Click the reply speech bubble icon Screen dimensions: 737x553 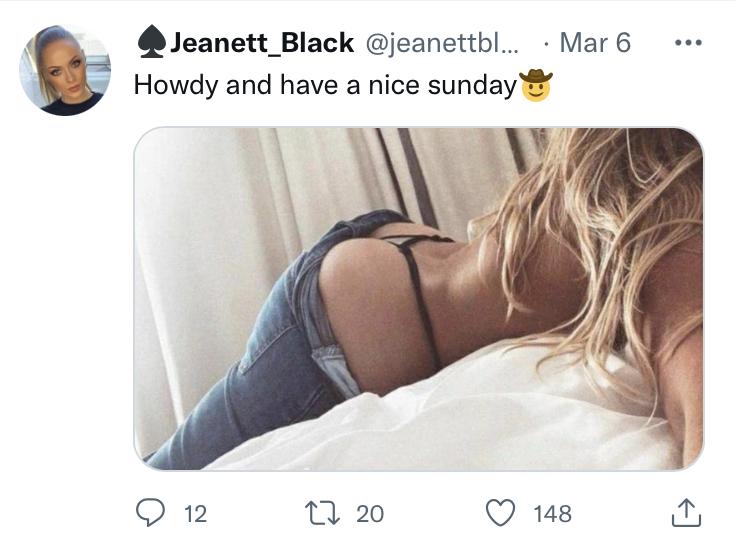pyautogui.click(x=150, y=513)
